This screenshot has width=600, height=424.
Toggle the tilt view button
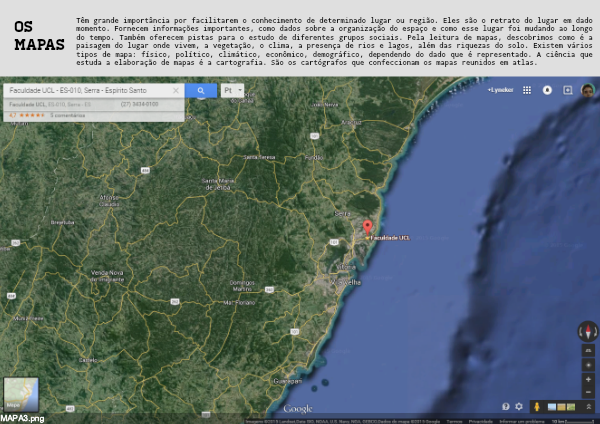point(588,350)
